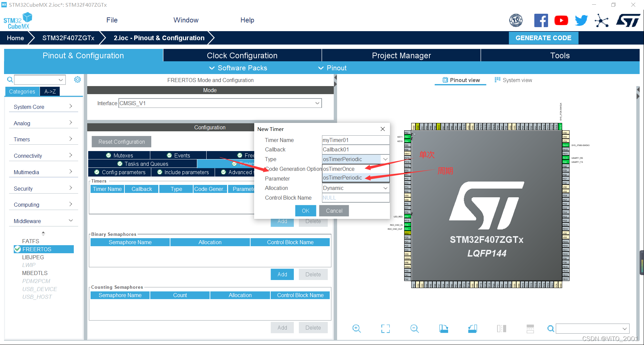Screen dimensions: 644x345
Task: Open the ST community network icon
Action: pyautogui.click(x=602, y=21)
